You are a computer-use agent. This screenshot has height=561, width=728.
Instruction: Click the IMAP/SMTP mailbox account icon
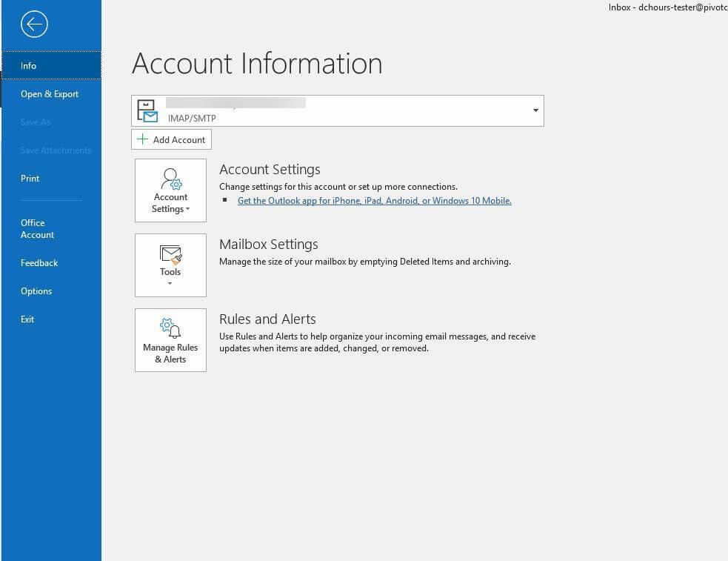tap(147, 111)
